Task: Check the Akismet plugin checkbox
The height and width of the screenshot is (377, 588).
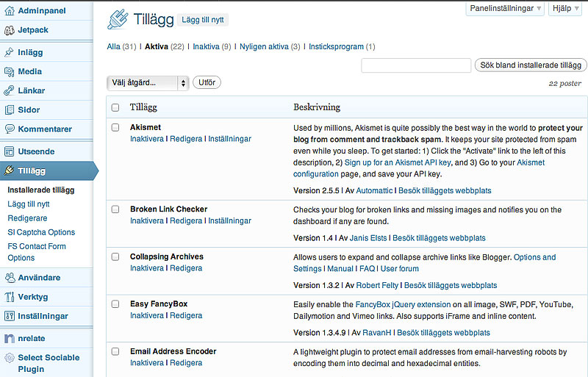Action: [x=115, y=128]
